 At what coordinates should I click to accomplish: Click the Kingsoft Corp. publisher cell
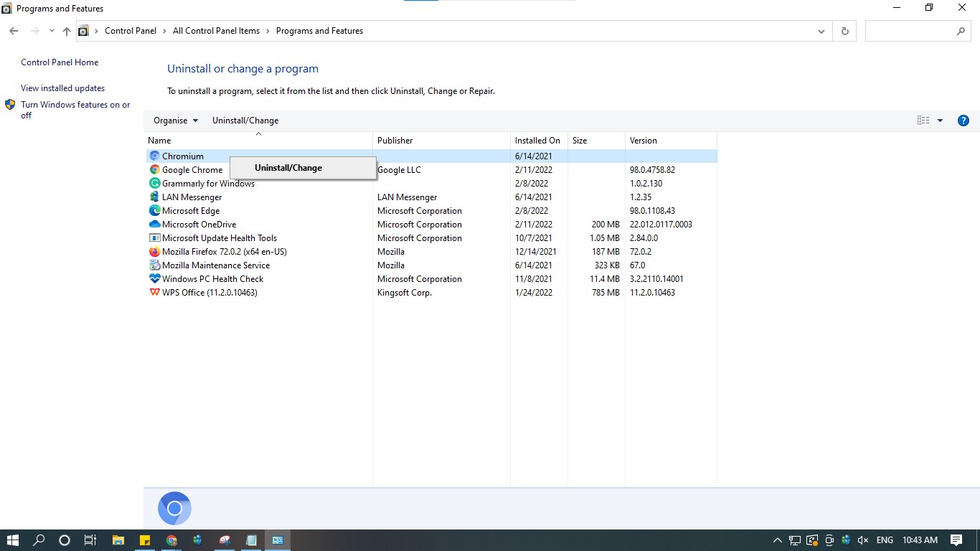coord(405,293)
